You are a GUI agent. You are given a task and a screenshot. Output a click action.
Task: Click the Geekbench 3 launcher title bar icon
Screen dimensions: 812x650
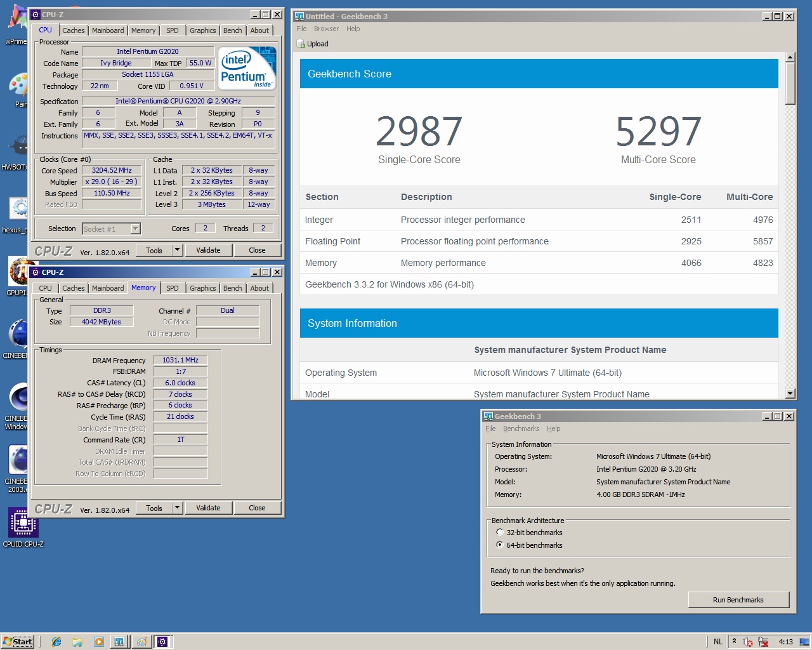pyautogui.click(x=488, y=416)
